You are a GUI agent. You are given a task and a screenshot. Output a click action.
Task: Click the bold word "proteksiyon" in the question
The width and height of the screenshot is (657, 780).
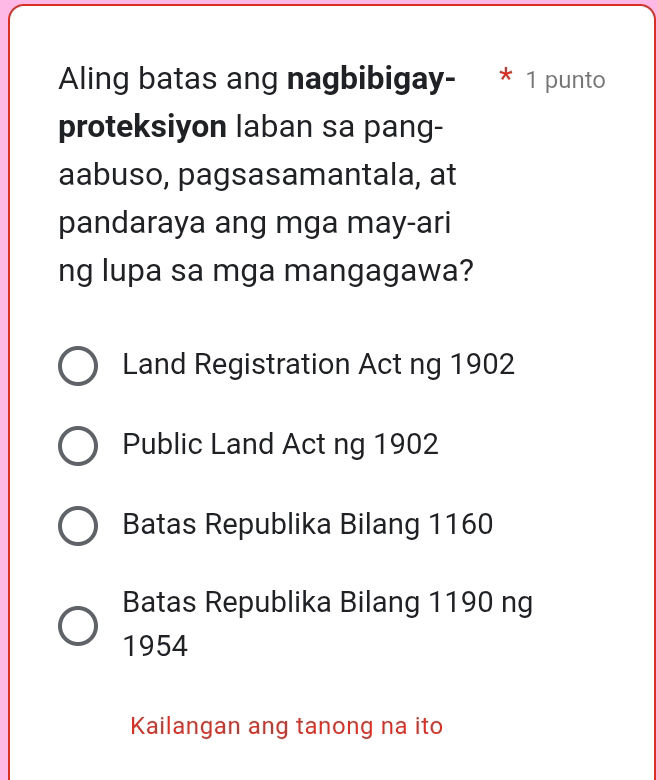[x=141, y=127]
